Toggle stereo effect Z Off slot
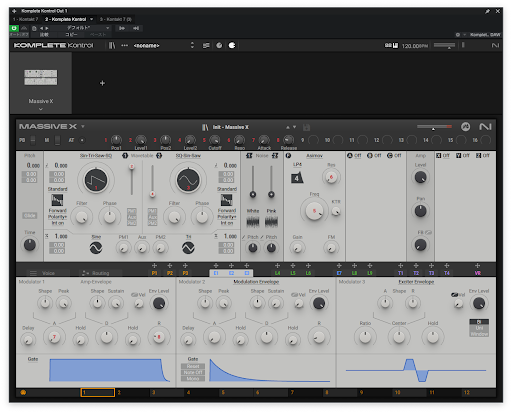 tap(483, 156)
